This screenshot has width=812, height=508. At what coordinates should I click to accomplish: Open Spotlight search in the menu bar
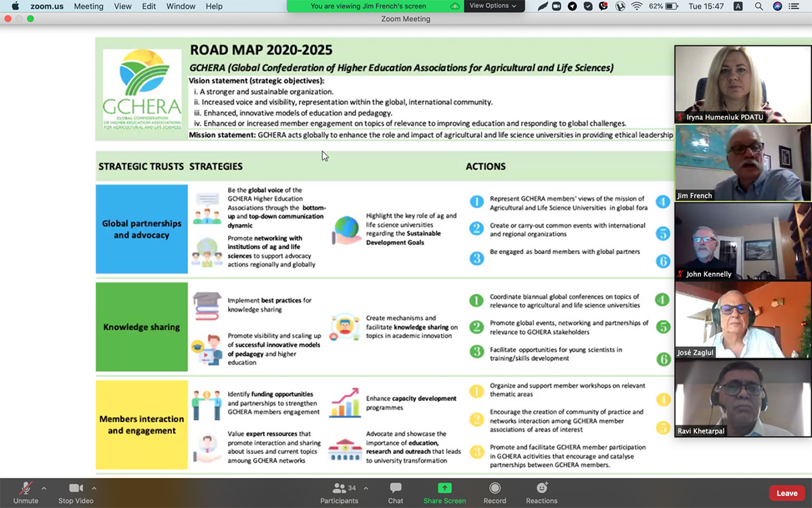tap(759, 6)
